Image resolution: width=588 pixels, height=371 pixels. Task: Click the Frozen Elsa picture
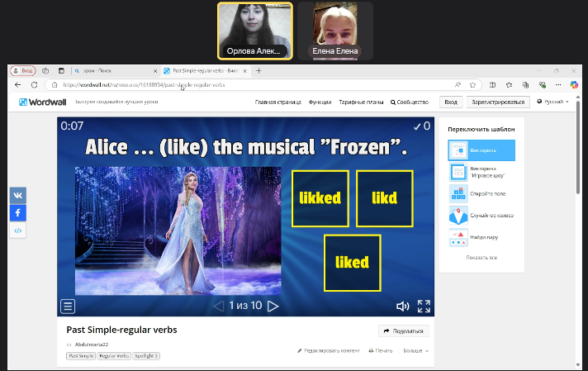pyautogui.click(x=178, y=231)
